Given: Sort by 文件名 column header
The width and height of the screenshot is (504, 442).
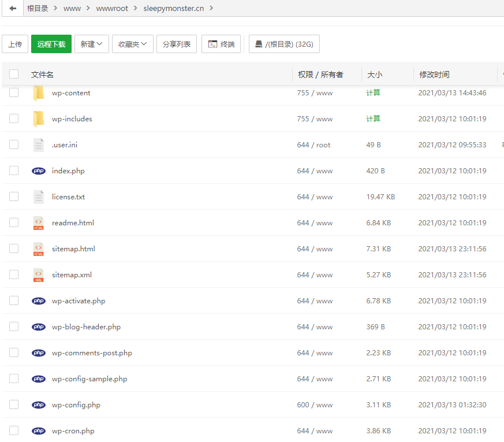Looking at the screenshot, I should [42, 75].
